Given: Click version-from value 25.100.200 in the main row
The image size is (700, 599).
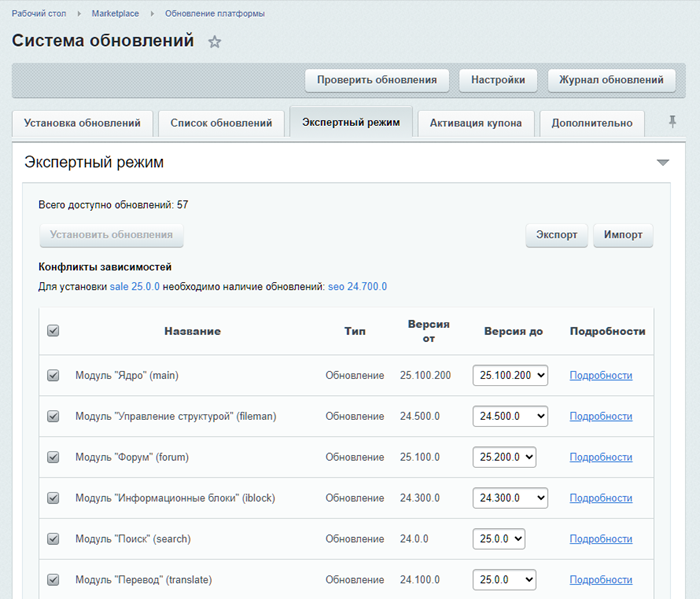Looking at the screenshot, I should click(x=425, y=375).
